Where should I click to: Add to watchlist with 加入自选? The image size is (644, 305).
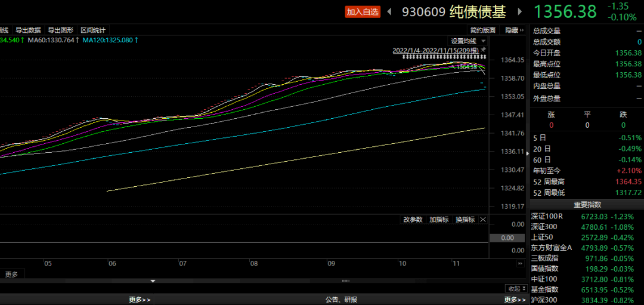pos(363,12)
